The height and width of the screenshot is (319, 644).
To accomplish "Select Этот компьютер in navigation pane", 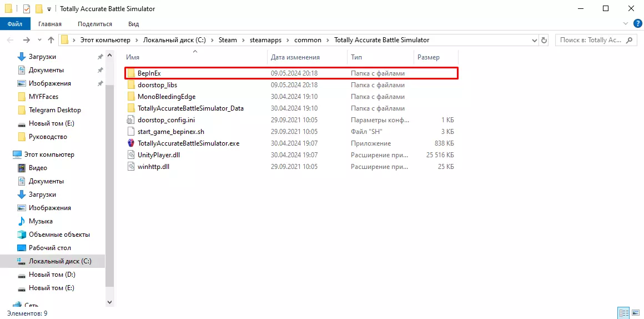I will point(49,154).
